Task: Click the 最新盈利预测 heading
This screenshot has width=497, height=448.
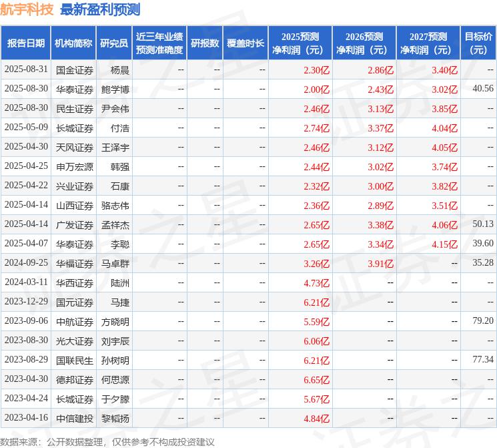Action: click(x=100, y=9)
